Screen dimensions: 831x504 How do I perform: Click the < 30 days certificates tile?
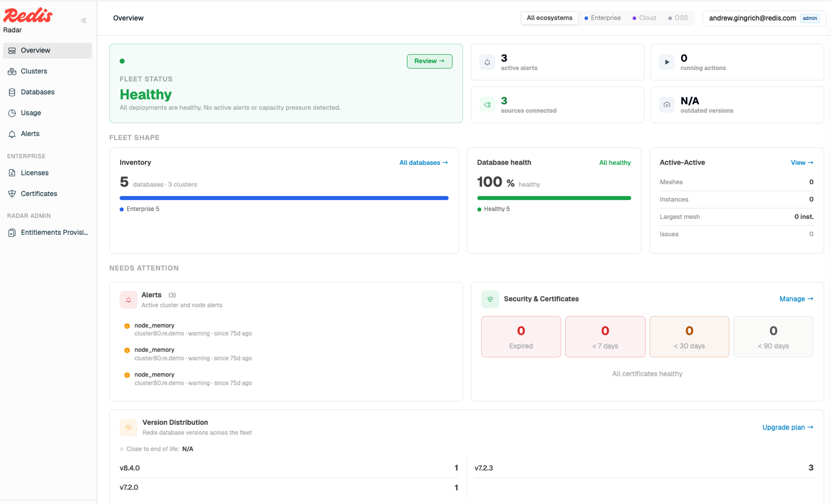(x=689, y=337)
